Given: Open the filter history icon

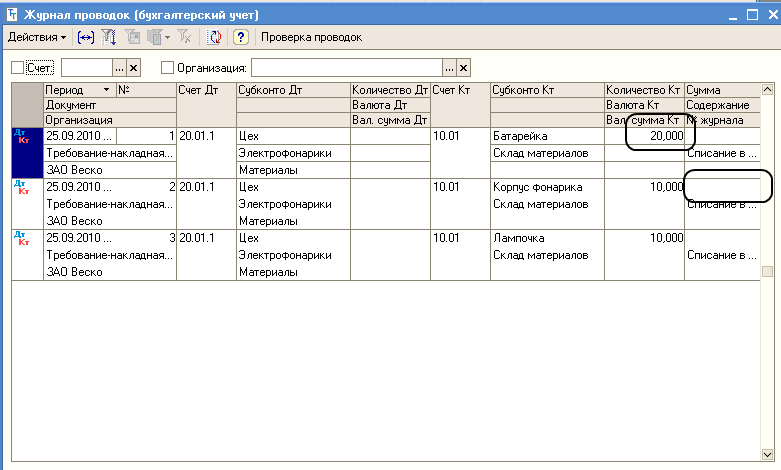Looking at the screenshot, I should pyautogui.click(x=155, y=37).
